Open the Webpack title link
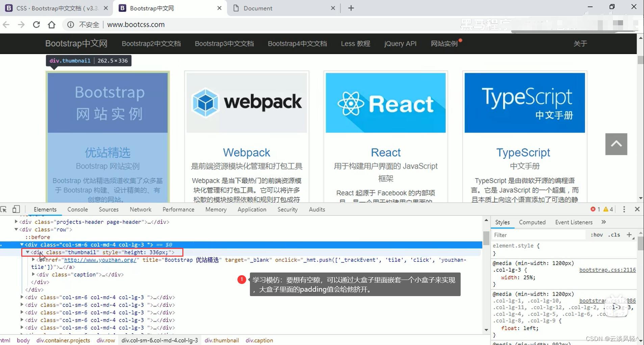Viewport: 644px width, 345px height. pyautogui.click(x=247, y=152)
